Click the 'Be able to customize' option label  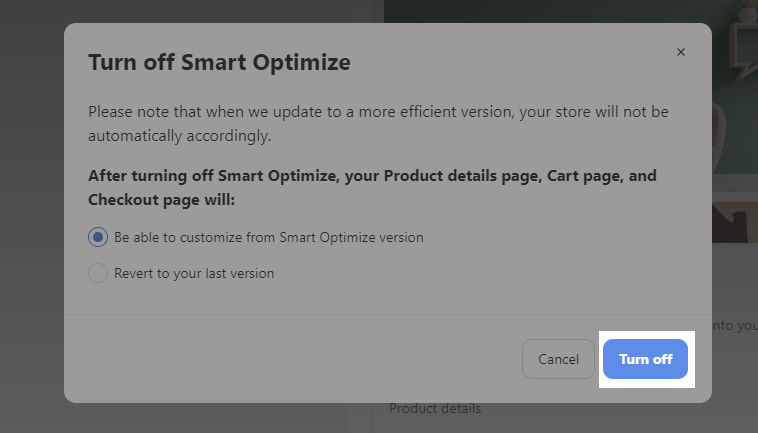(269, 237)
